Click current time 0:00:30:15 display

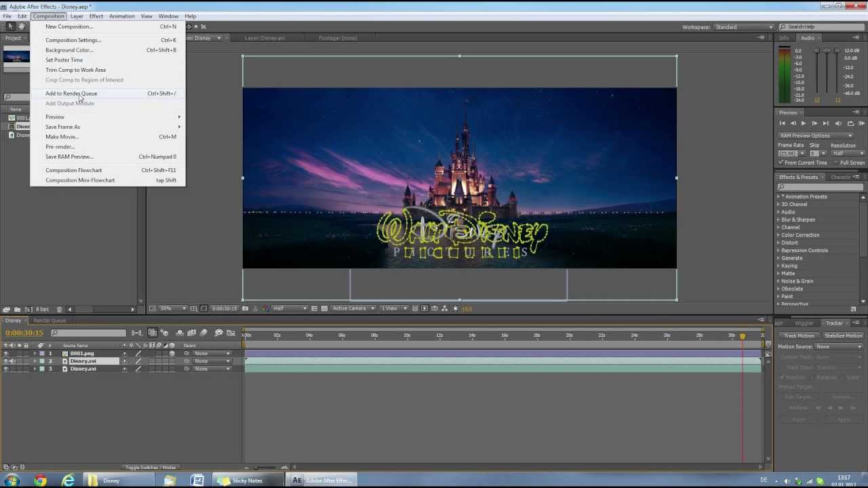click(24, 333)
